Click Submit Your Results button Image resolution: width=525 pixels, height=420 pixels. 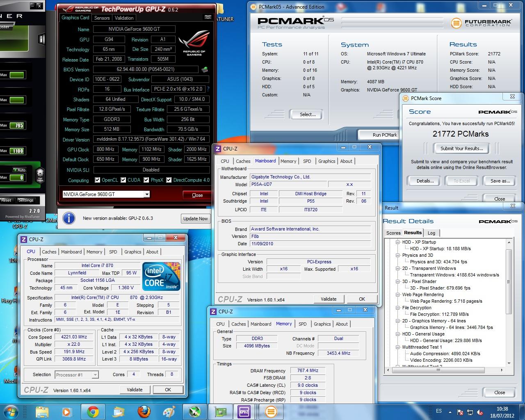462,148
